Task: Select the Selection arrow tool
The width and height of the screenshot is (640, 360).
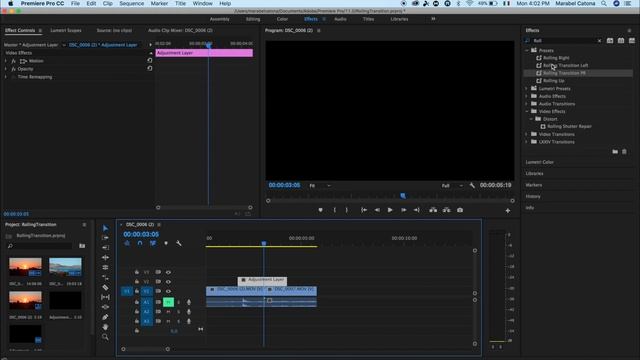Action: (x=105, y=228)
